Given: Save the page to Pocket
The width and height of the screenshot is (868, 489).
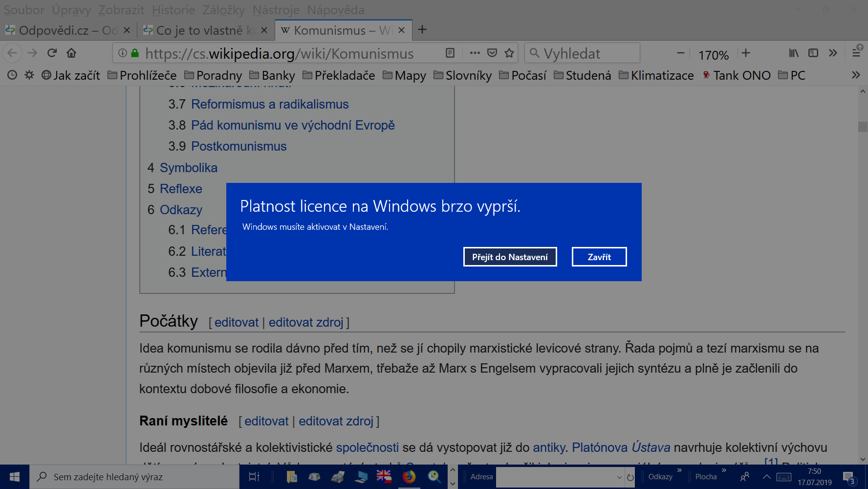Looking at the screenshot, I should coord(492,53).
